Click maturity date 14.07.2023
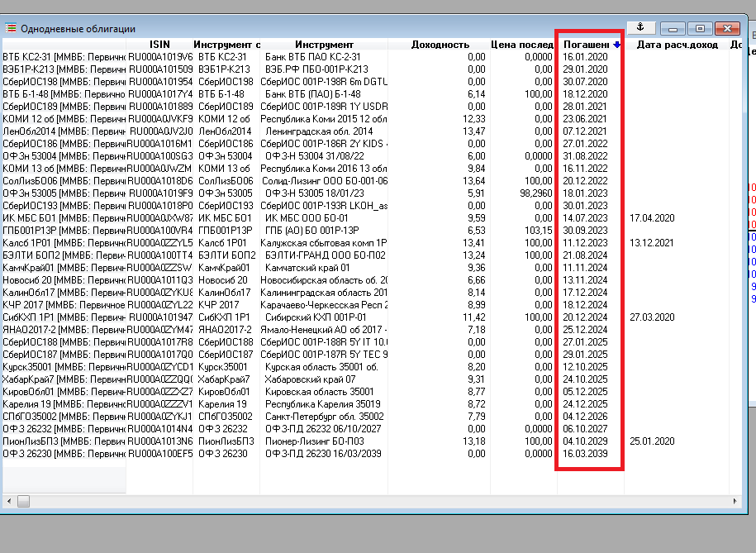Image resolution: width=756 pixels, height=553 pixels. point(585,218)
